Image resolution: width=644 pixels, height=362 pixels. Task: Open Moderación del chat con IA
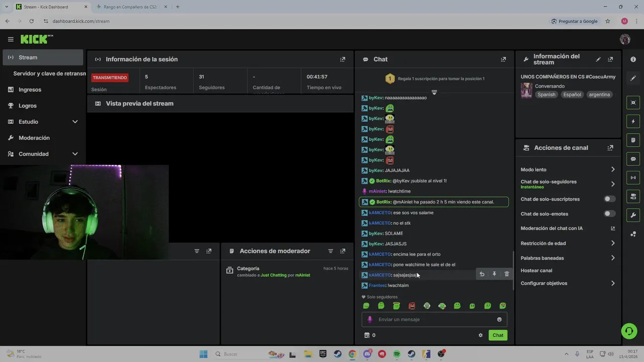568,228
